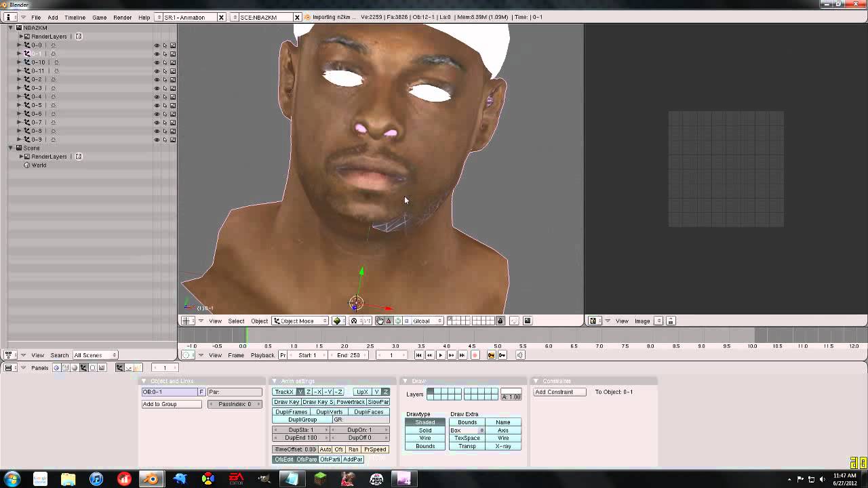Image resolution: width=868 pixels, height=488 pixels.
Task: Toggle renderability for object 0-4
Action: 173,96
